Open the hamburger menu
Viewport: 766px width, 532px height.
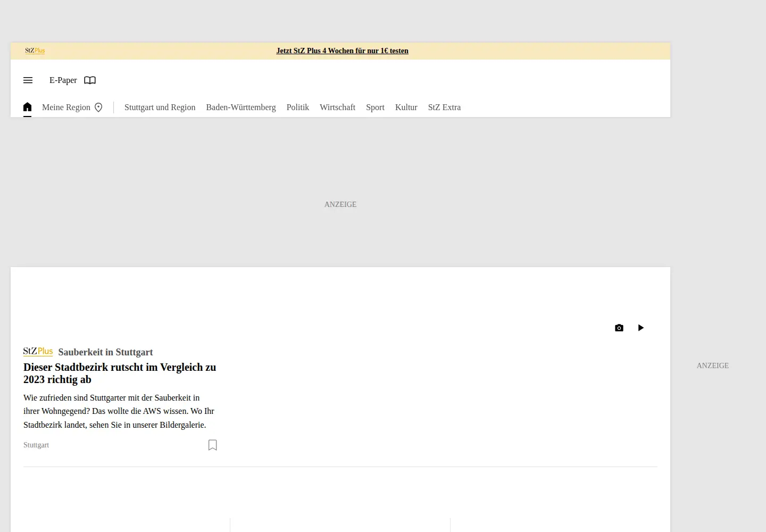point(28,80)
